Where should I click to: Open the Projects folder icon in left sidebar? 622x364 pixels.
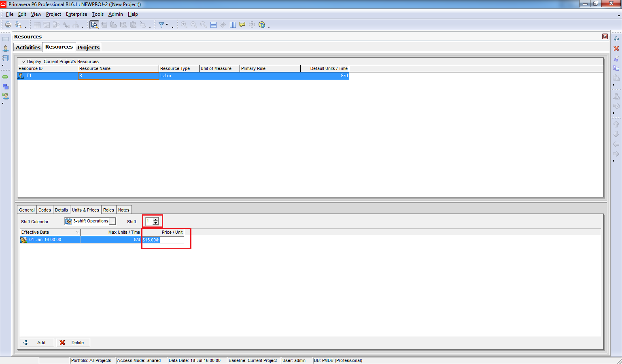coord(6,39)
